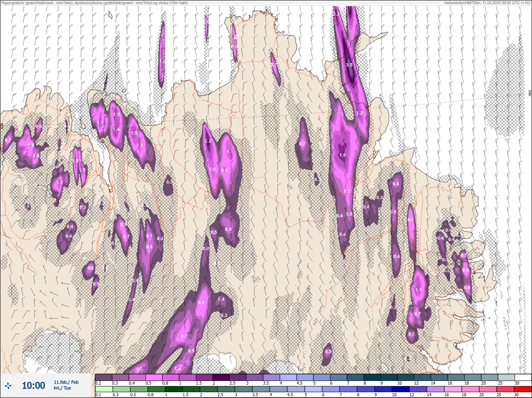Select the 10:00 forecast time display

[33, 386]
